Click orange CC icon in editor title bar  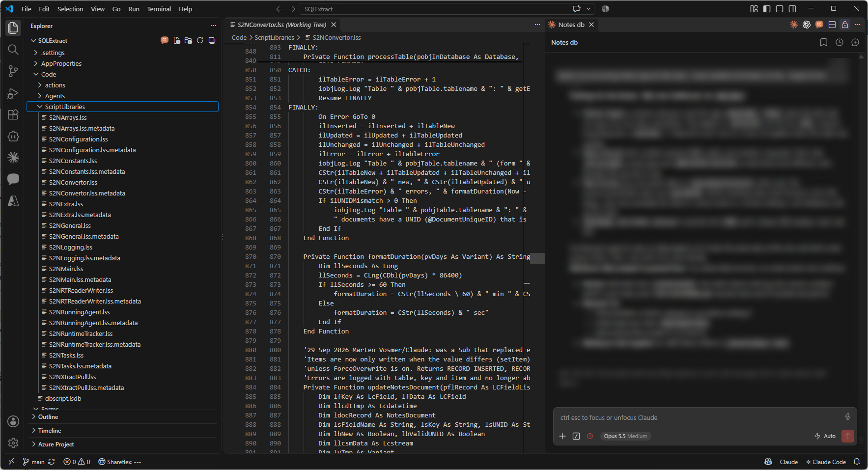819,25
